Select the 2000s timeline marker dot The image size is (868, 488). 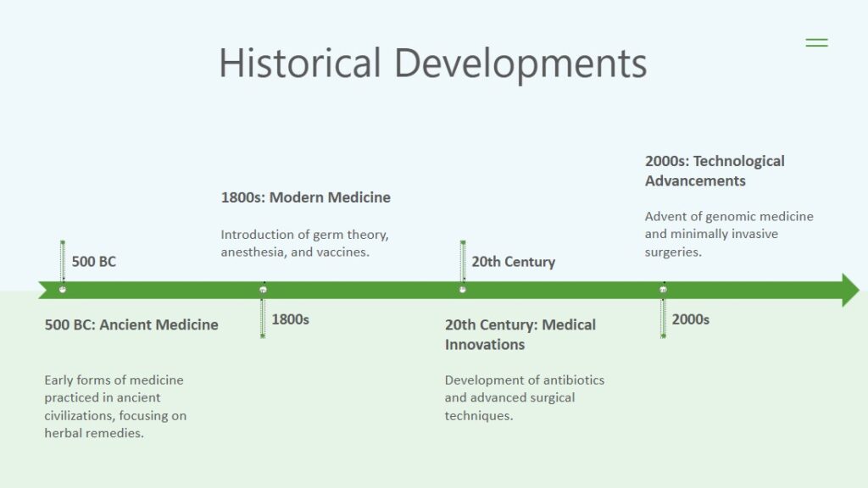(663, 290)
